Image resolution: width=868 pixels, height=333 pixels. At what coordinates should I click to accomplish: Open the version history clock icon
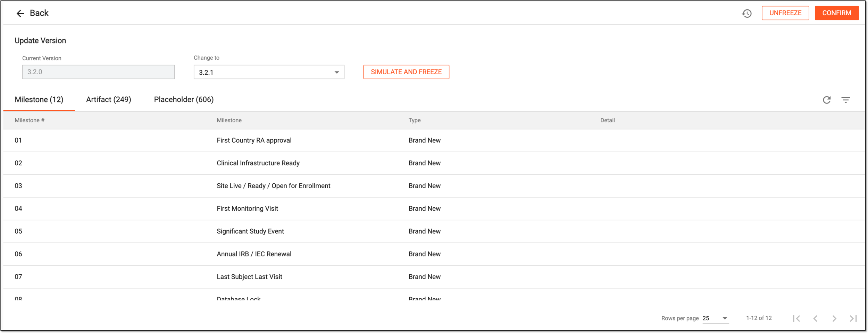pos(747,13)
